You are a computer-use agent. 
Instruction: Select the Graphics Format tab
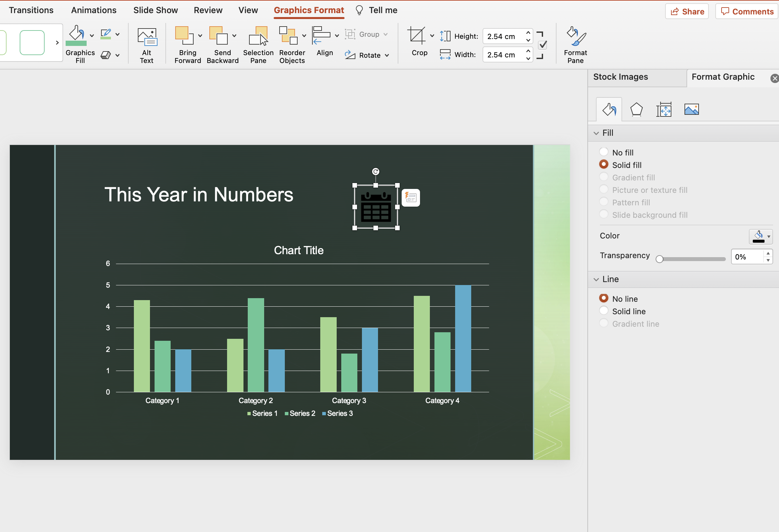pyautogui.click(x=309, y=10)
